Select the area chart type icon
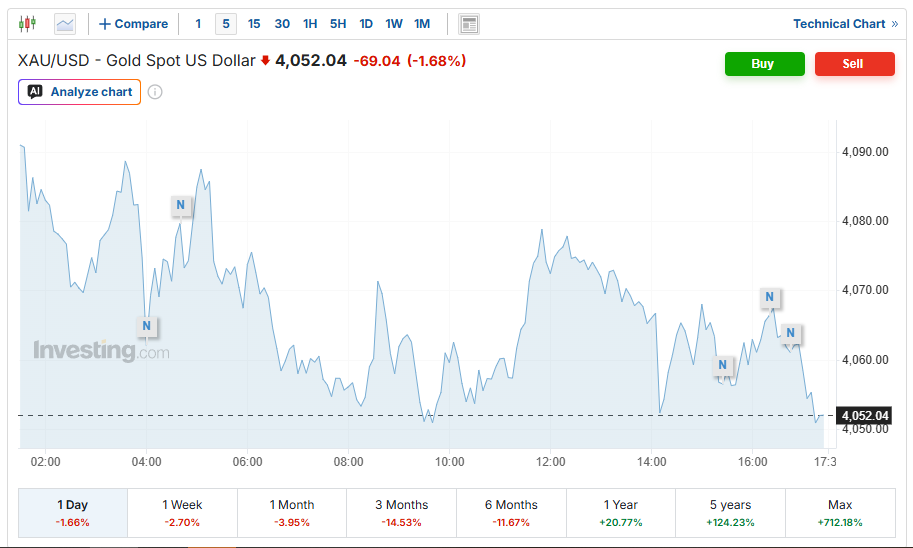The height and width of the screenshot is (548, 913). click(x=65, y=24)
